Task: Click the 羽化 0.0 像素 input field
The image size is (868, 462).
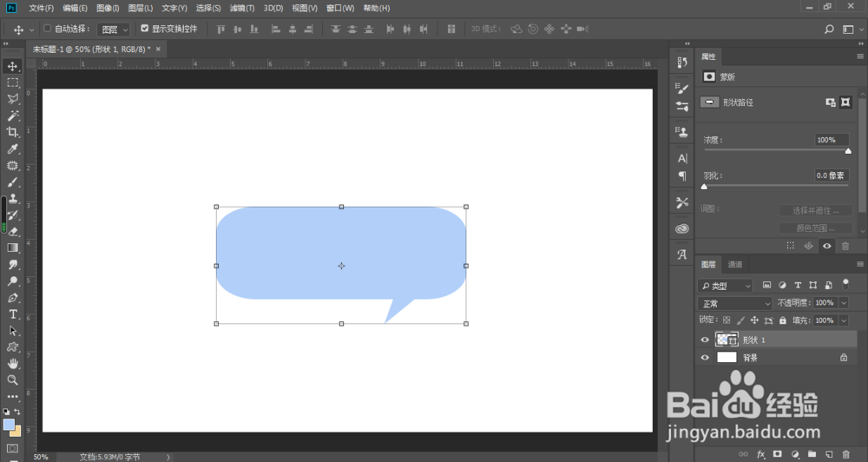Action: pos(832,175)
